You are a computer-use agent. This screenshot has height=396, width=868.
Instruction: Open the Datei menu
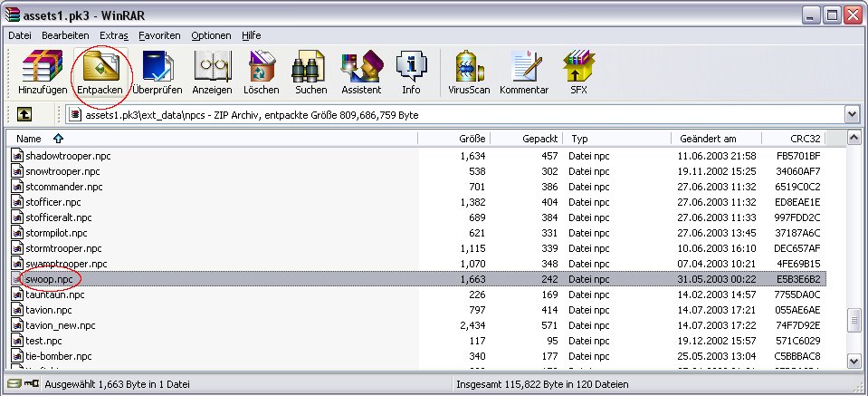click(x=19, y=35)
